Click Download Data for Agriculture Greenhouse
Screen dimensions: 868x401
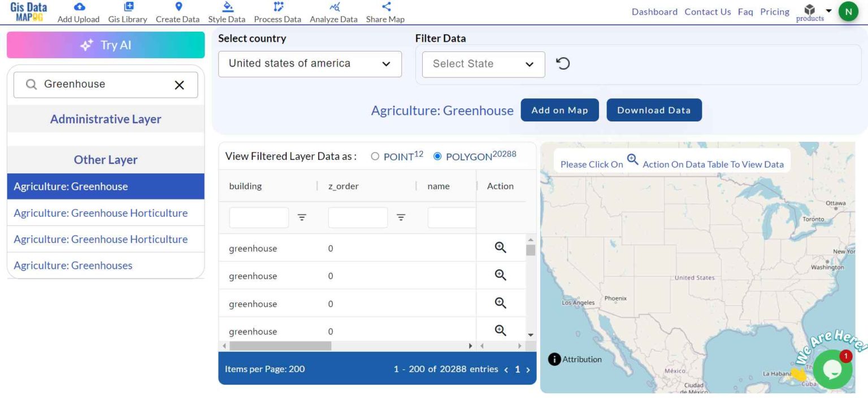(654, 110)
